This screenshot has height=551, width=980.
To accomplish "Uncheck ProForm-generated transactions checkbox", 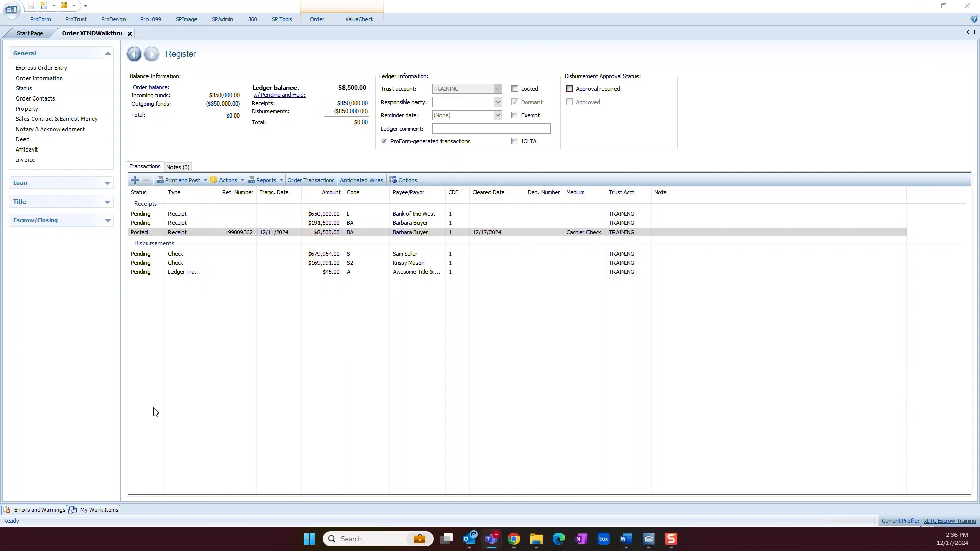I will pos(384,141).
